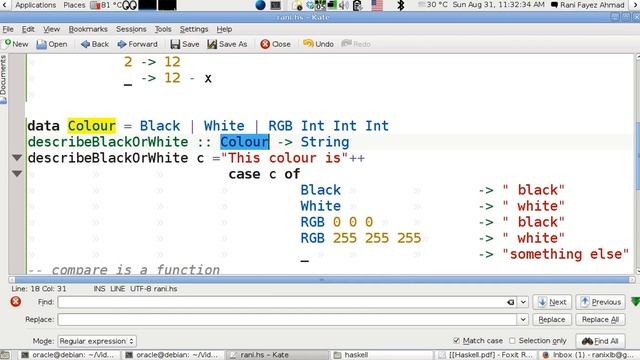Click the "something else" string in code
This screenshot has width=640, height=360.
coord(565,254)
